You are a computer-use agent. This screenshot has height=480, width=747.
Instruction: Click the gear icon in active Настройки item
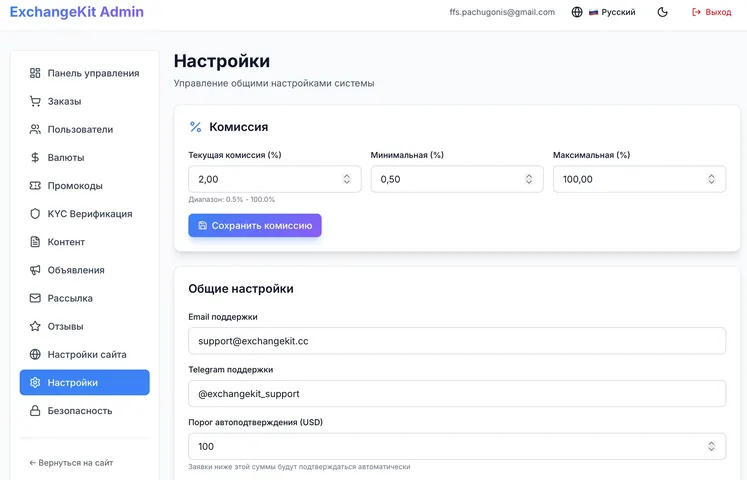(35, 382)
